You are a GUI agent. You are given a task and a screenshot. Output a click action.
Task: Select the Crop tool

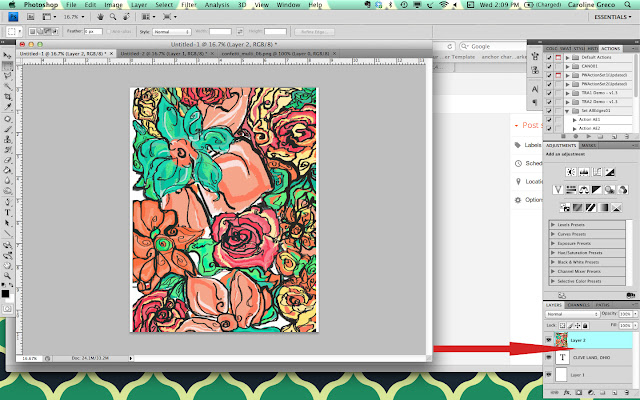[7, 97]
